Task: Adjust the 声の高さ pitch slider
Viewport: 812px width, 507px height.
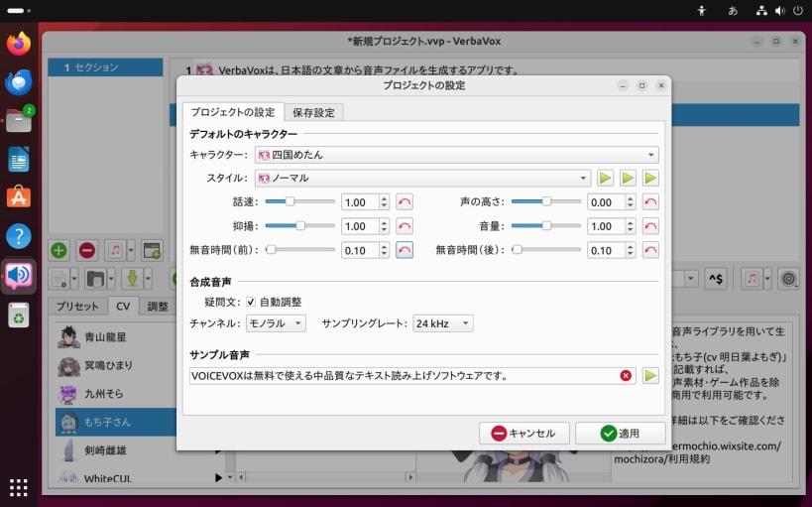Action: click(546, 201)
